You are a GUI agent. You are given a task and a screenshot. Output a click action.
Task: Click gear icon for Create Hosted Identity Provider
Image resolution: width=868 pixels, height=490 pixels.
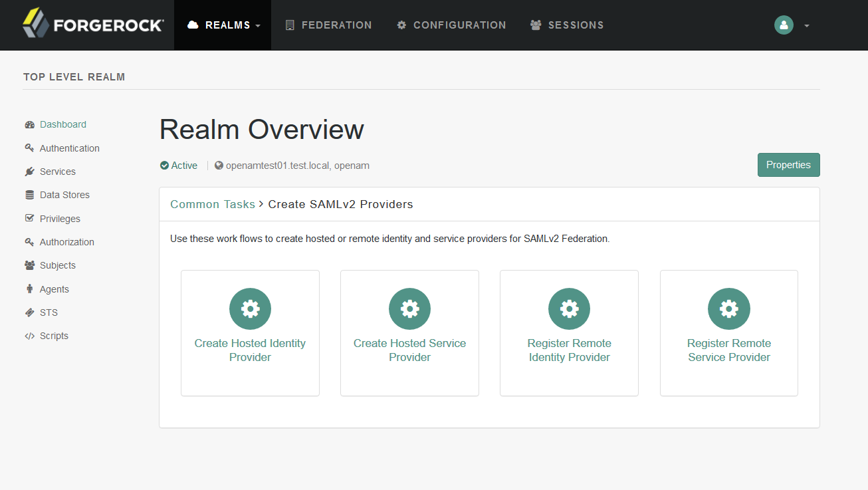[x=250, y=308]
